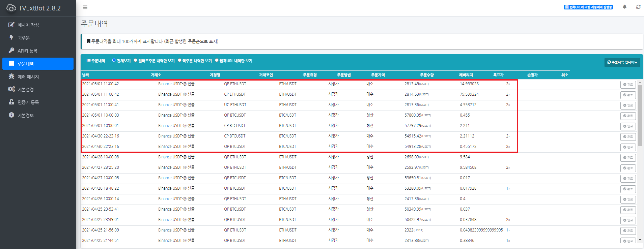Select the 전체보기 radio button
The height and width of the screenshot is (249, 644).
(114, 60)
